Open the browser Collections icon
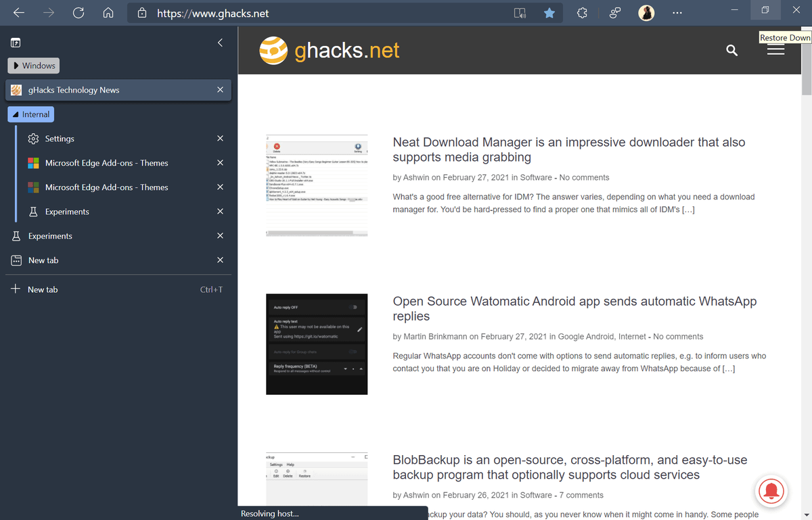Viewport: 812px width, 520px height. tap(614, 13)
